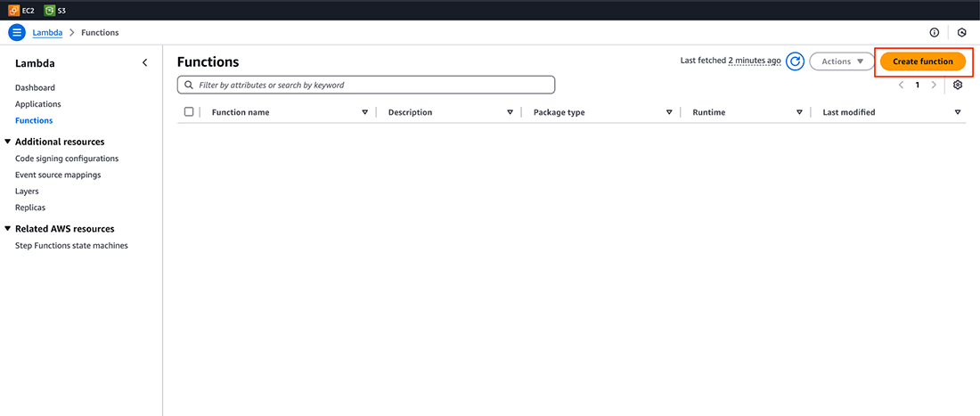The image size is (980, 416).
Task: Open Dashboard in sidebar
Action: pyautogui.click(x=35, y=88)
